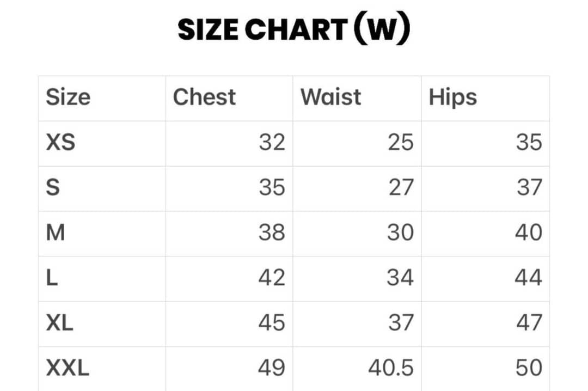Click the XXL hips value 50
This screenshot has width=588, height=391.
point(529,369)
